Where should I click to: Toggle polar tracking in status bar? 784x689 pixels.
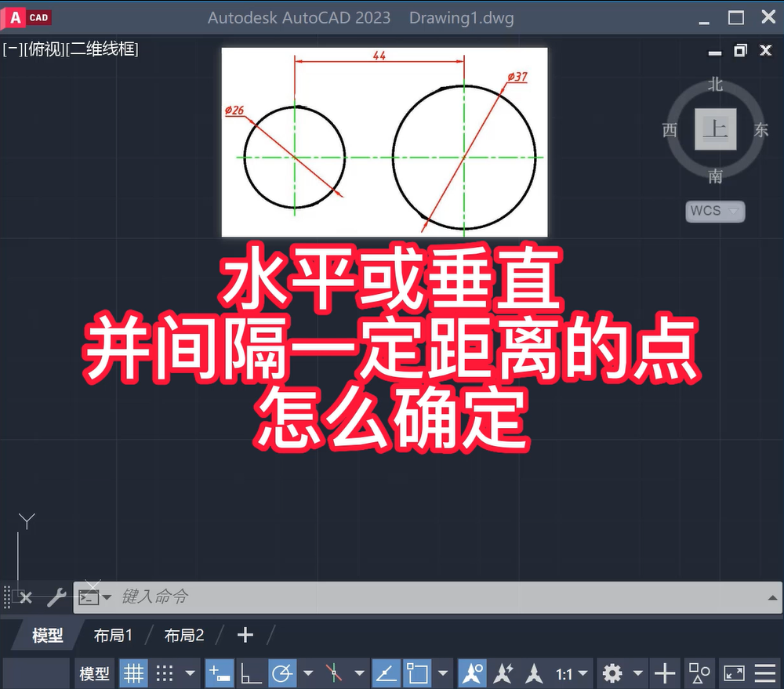click(x=283, y=673)
